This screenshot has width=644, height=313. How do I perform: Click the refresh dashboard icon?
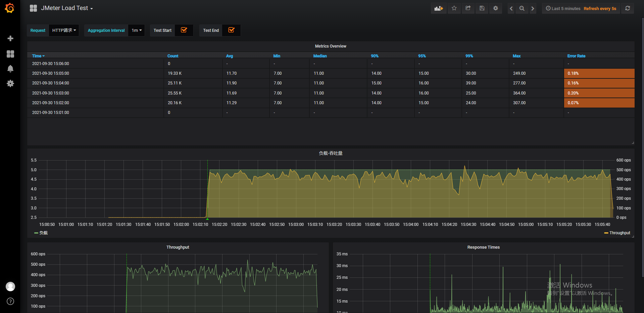[x=628, y=8]
